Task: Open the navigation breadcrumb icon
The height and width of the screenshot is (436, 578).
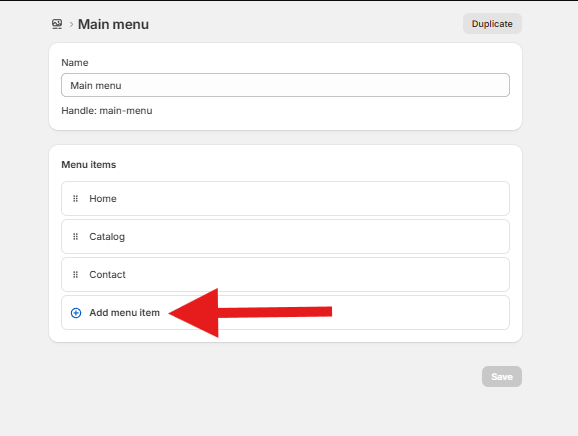Action: click(57, 24)
